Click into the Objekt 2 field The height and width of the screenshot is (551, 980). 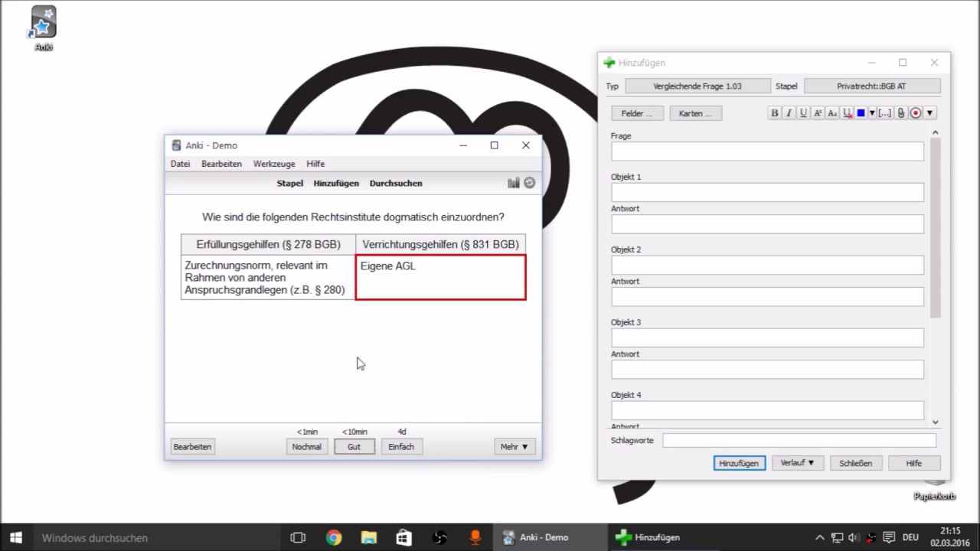[767, 265]
